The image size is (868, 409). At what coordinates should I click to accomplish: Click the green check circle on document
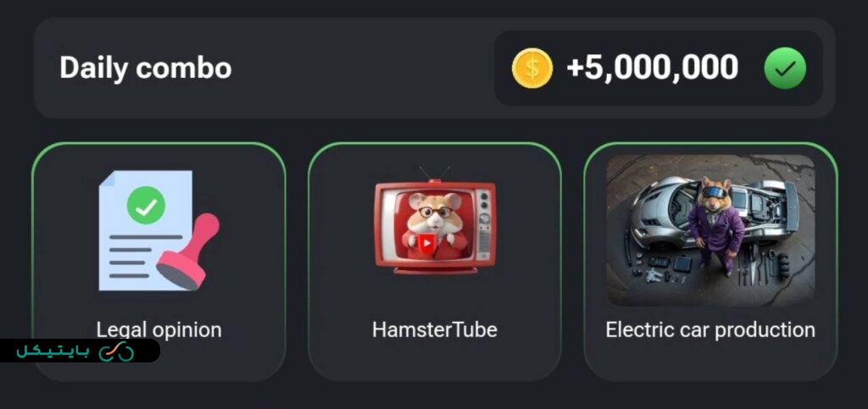point(146,205)
